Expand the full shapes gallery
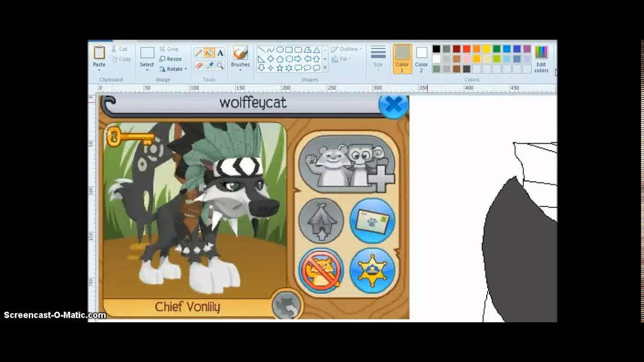Image resolution: width=644 pixels, height=362 pixels. pyautogui.click(x=325, y=68)
